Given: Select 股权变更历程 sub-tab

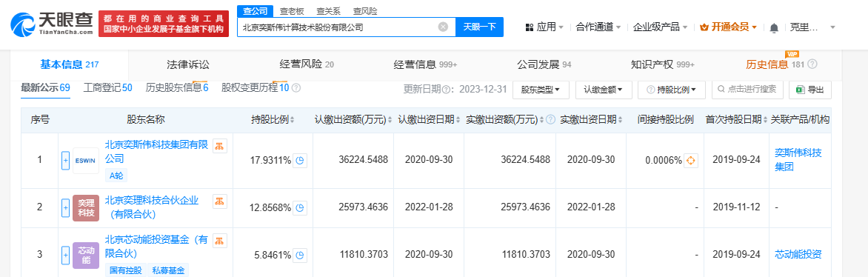Looking at the screenshot, I should click(x=256, y=87).
